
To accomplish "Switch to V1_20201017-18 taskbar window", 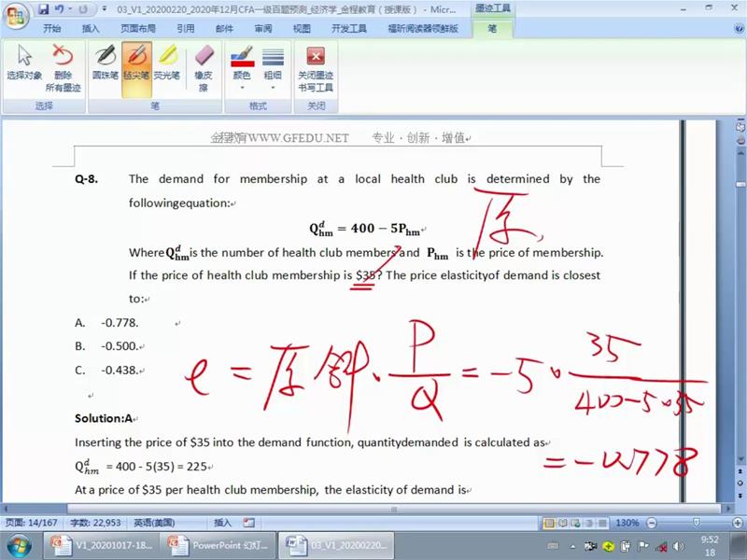I will coord(102,546).
